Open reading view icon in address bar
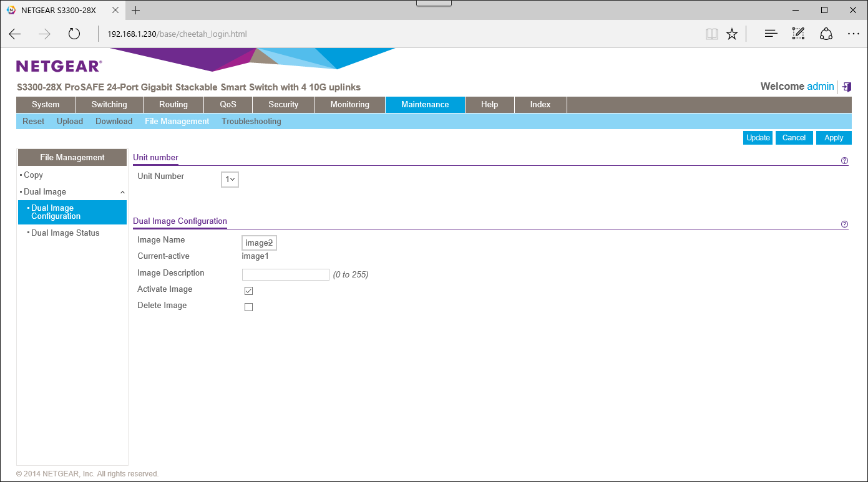Screen dimensions: 868x482 coord(711,34)
